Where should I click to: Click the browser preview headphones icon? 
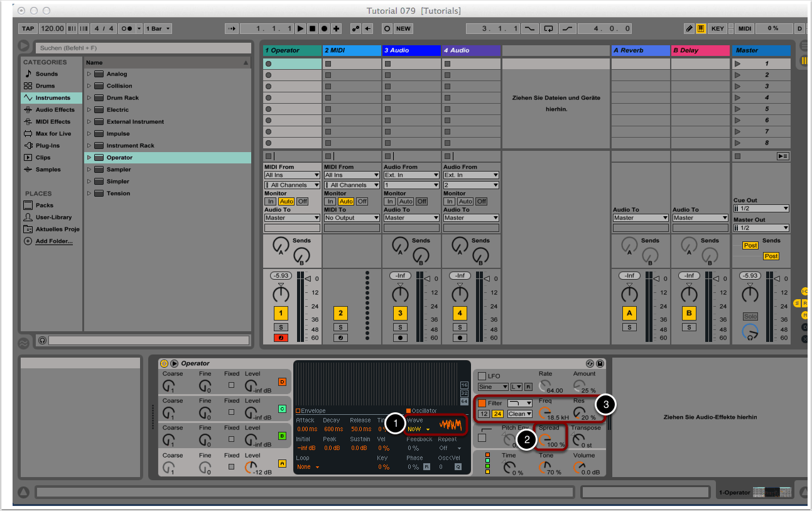pyautogui.click(x=42, y=340)
